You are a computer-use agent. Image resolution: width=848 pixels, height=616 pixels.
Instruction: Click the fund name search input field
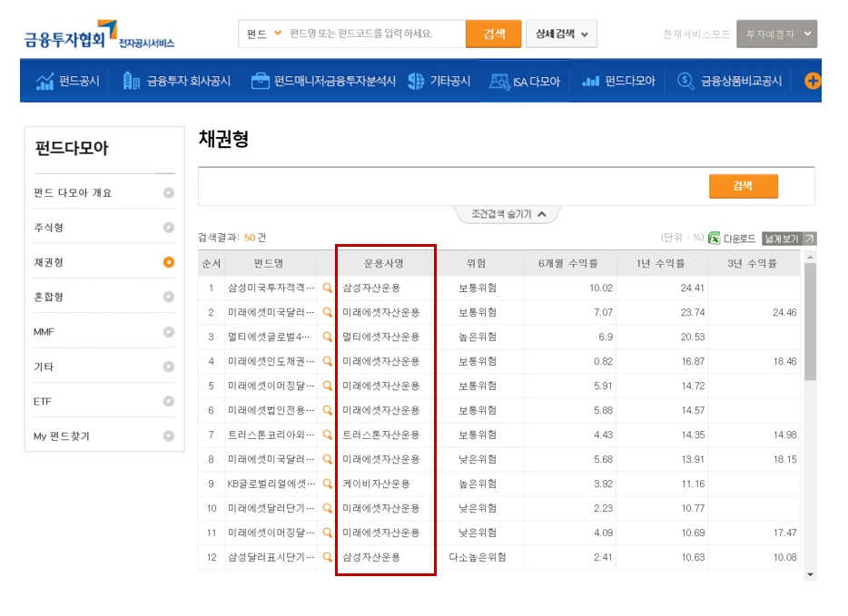tap(374, 34)
